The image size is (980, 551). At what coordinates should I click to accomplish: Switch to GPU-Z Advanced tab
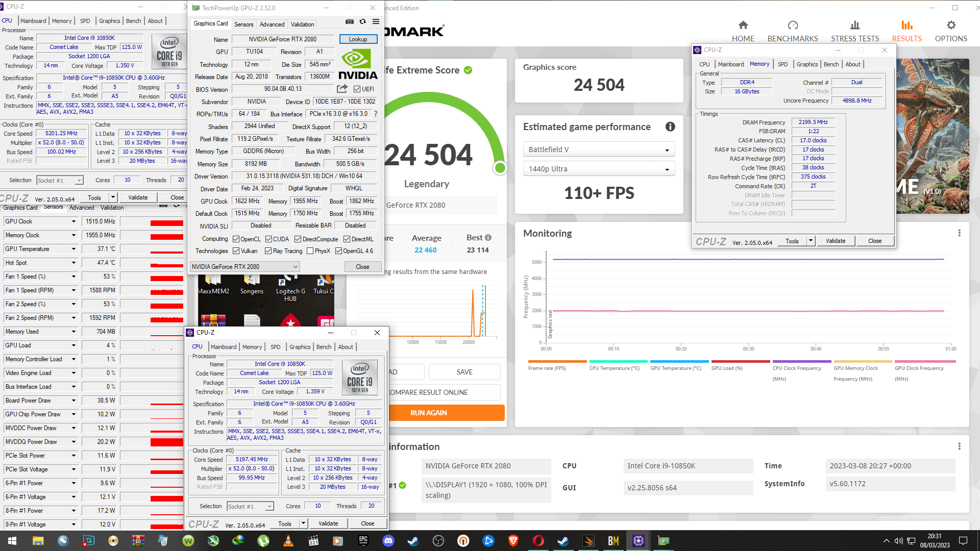(x=272, y=24)
